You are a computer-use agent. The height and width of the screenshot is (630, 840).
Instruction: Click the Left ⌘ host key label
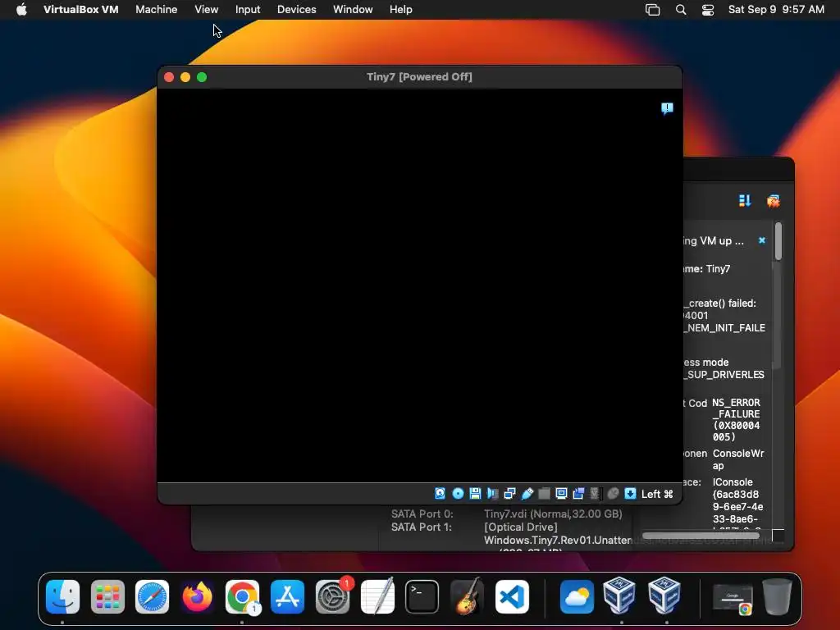tap(657, 494)
